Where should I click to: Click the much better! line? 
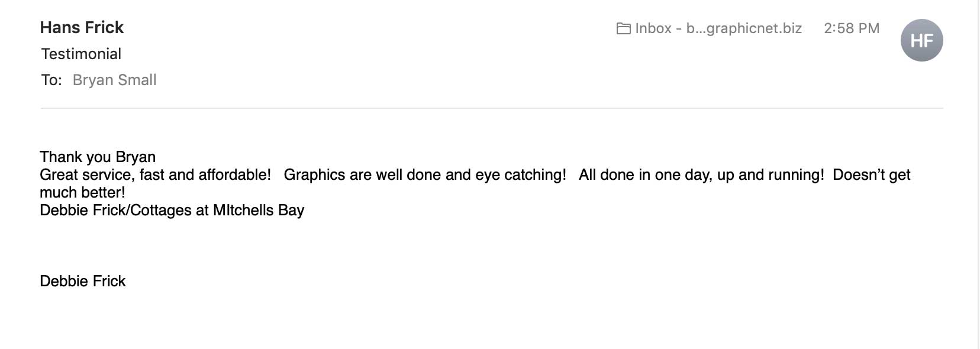(x=82, y=192)
